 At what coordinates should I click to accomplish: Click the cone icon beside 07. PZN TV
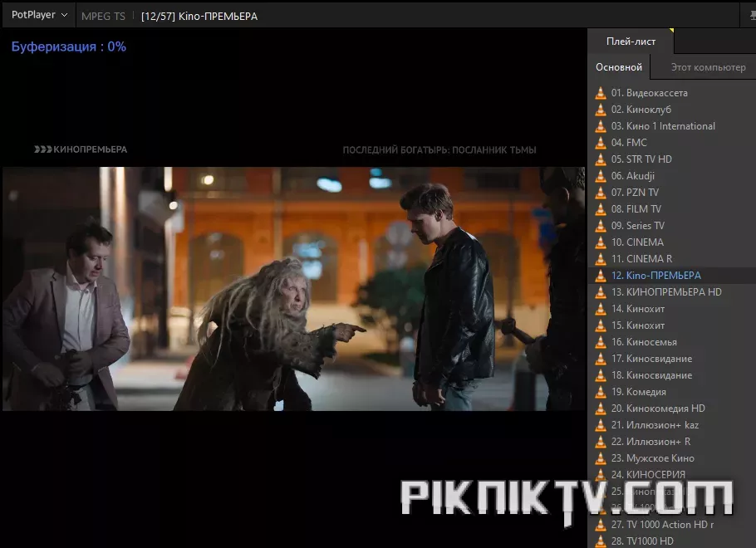(601, 193)
